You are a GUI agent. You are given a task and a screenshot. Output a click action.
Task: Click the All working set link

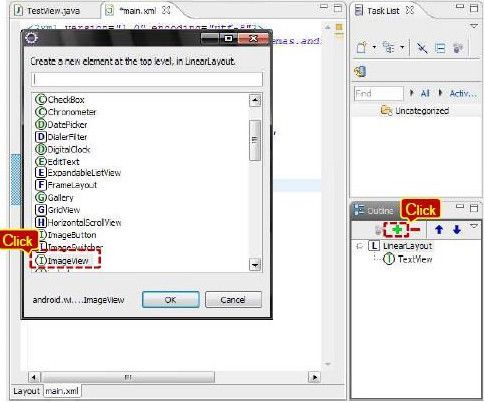point(425,93)
